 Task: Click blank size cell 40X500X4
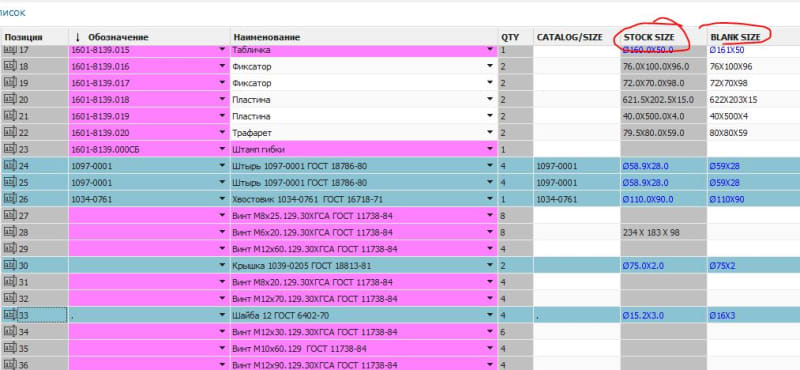click(x=754, y=116)
